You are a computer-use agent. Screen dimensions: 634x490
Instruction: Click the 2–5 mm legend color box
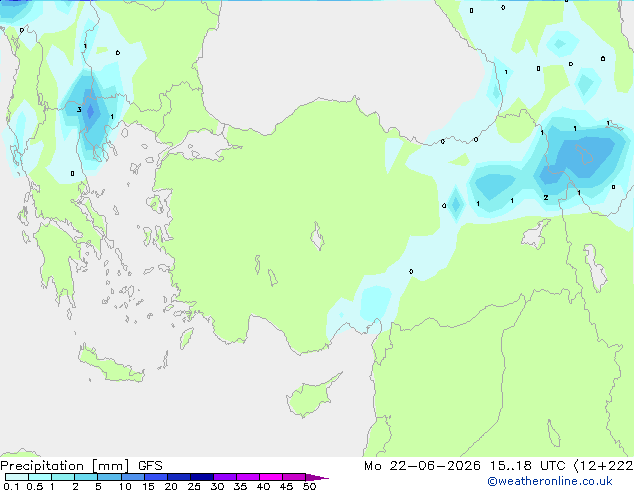pos(86,477)
